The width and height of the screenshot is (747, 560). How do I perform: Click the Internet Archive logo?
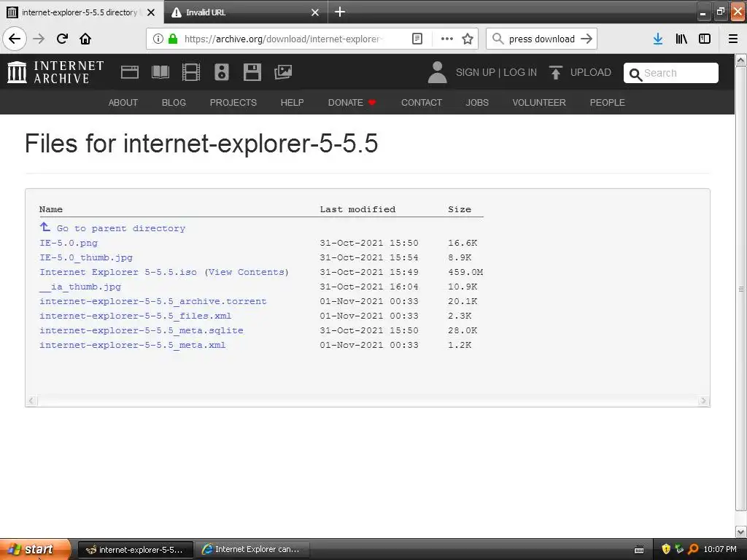tap(55, 72)
